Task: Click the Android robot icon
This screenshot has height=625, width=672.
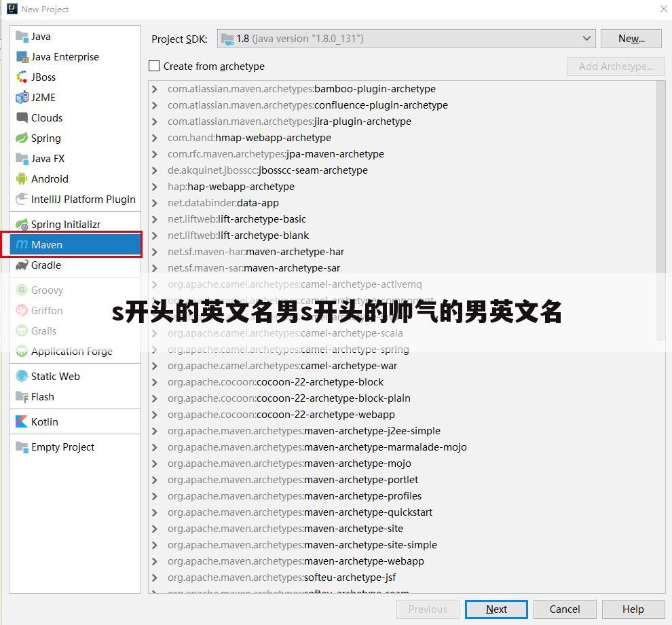Action: click(22, 178)
